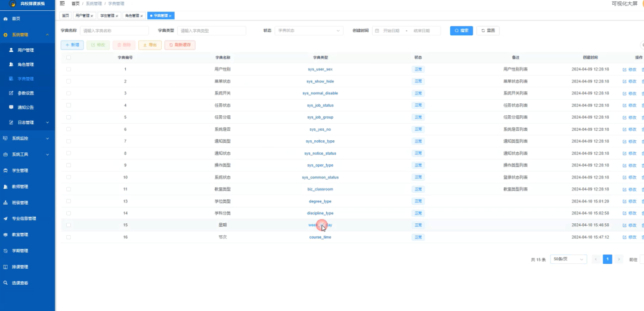This screenshot has width=644, height=311.
Task: Expand the 系统工具 menu chevron
Action: coord(47,155)
